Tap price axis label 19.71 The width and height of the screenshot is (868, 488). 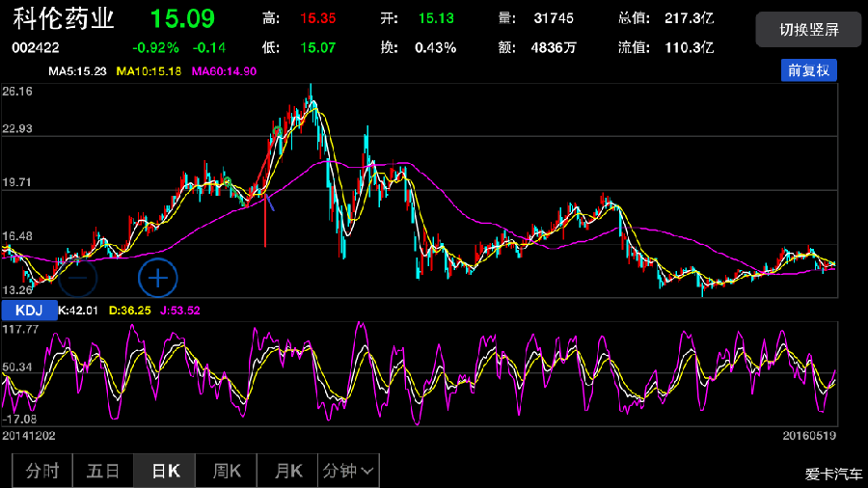coord(17,182)
